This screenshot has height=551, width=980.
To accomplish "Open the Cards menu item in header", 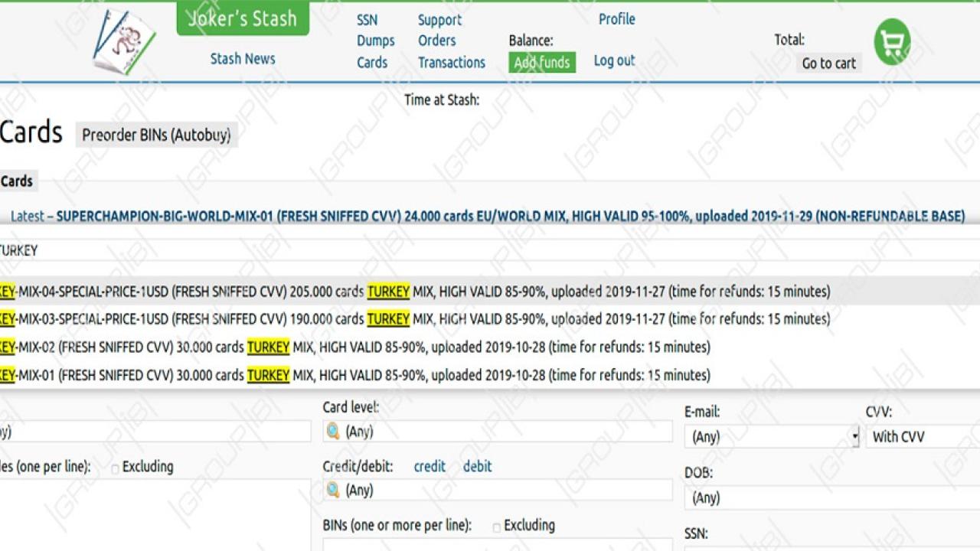I will pyautogui.click(x=372, y=62).
